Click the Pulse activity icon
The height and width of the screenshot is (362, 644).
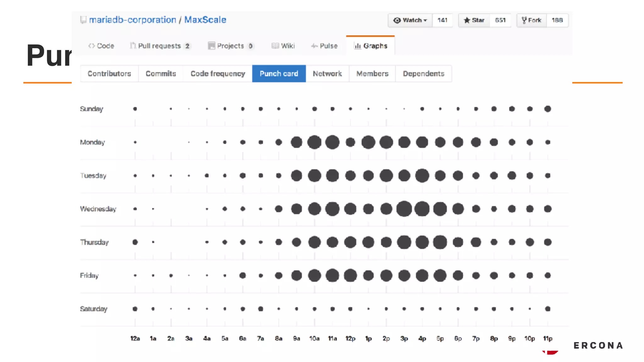tap(314, 46)
